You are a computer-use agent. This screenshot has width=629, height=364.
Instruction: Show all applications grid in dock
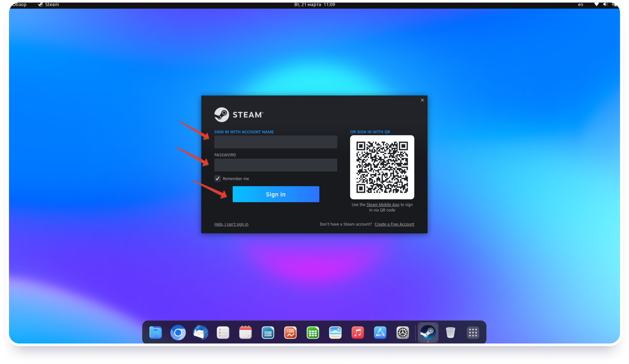tap(473, 333)
